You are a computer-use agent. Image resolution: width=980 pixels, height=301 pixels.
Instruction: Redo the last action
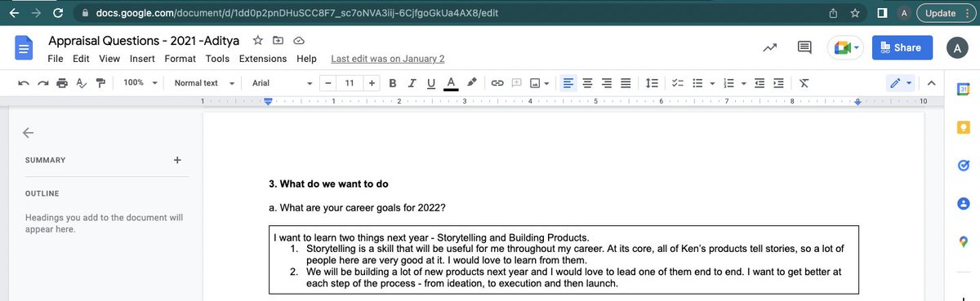coord(42,82)
